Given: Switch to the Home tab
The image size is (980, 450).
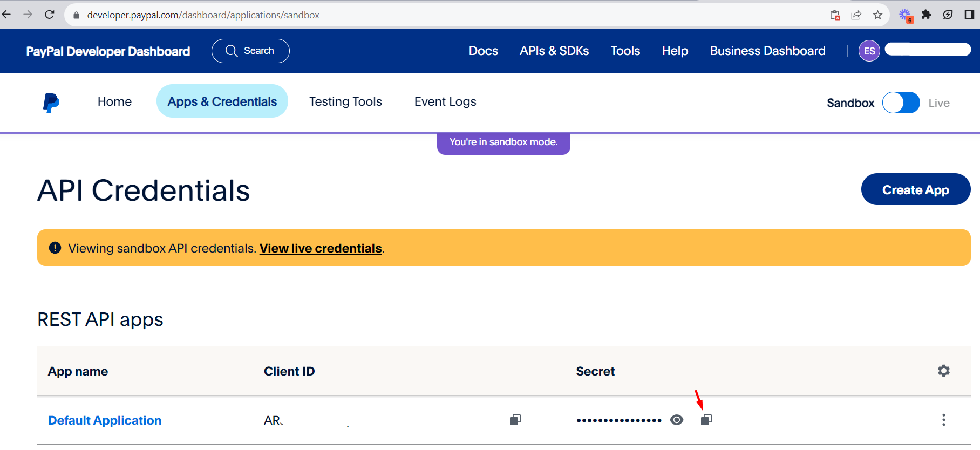Looking at the screenshot, I should point(114,101).
